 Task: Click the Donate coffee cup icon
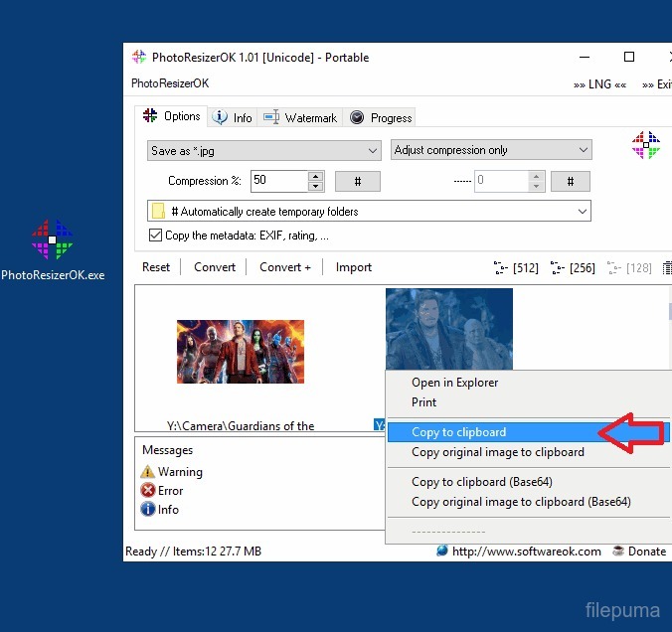tap(617, 552)
